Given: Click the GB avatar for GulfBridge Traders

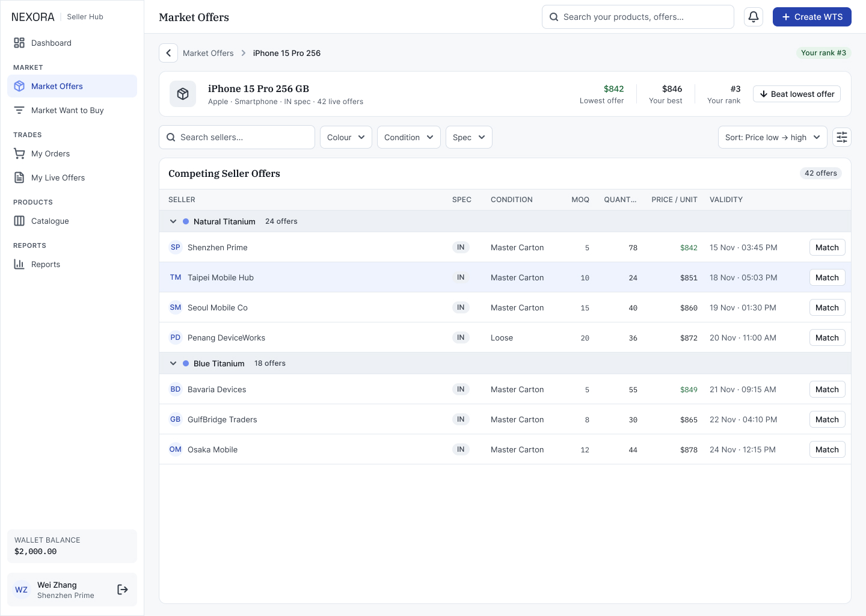Looking at the screenshot, I should pos(176,419).
